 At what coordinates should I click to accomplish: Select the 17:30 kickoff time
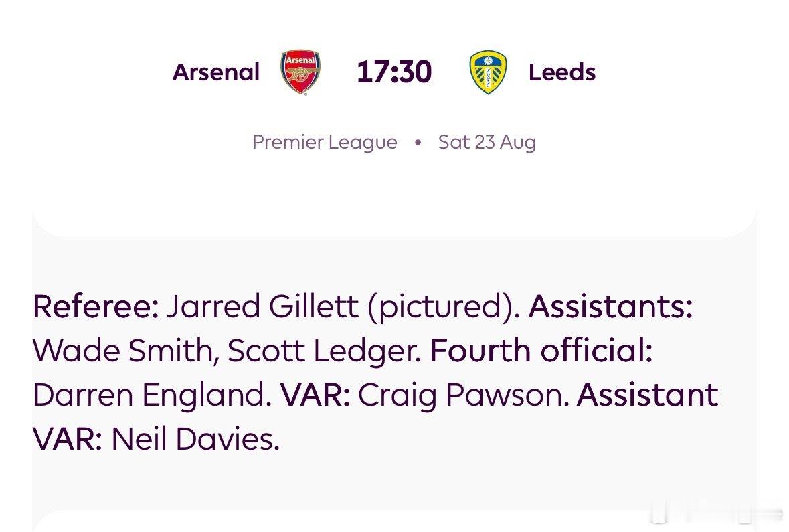pos(394,72)
